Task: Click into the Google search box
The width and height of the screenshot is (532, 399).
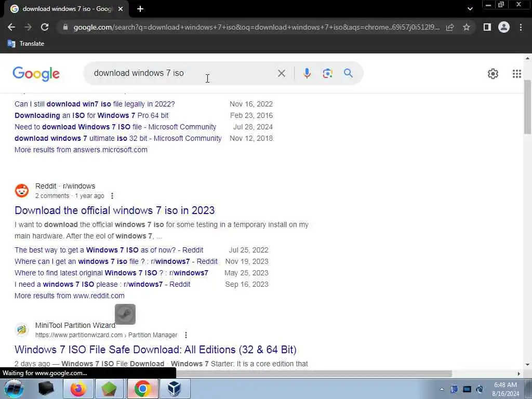Action: 183,73
